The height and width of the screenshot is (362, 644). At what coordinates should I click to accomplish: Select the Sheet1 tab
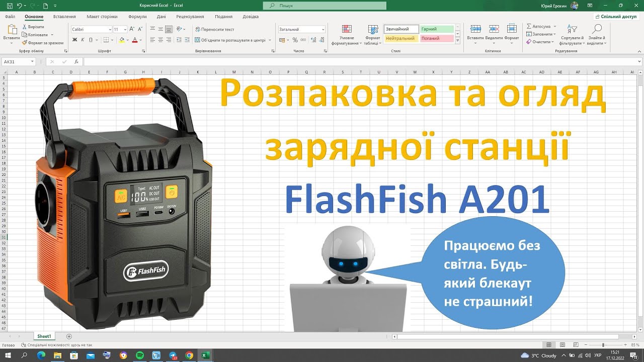[x=44, y=336]
